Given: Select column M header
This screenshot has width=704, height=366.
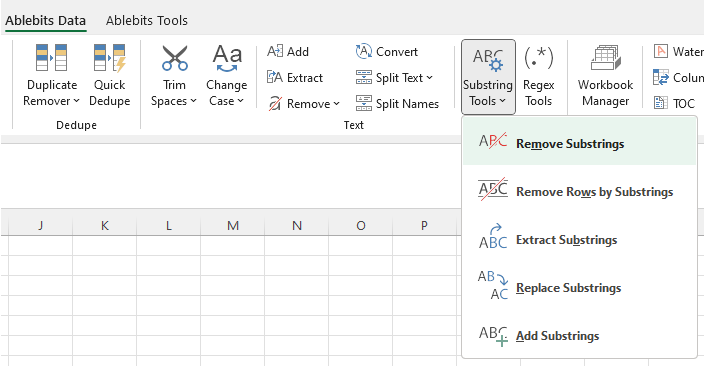Looking at the screenshot, I should tap(233, 225).
